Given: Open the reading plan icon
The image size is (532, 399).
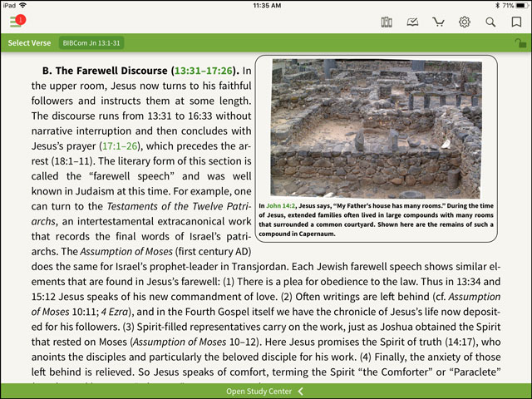Looking at the screenshot, I should [412, 22].
